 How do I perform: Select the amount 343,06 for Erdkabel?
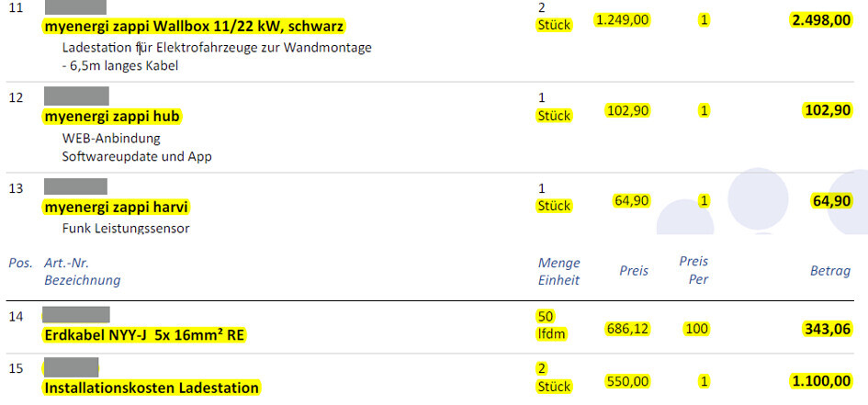pyautogui.click(x=825, y=328)
